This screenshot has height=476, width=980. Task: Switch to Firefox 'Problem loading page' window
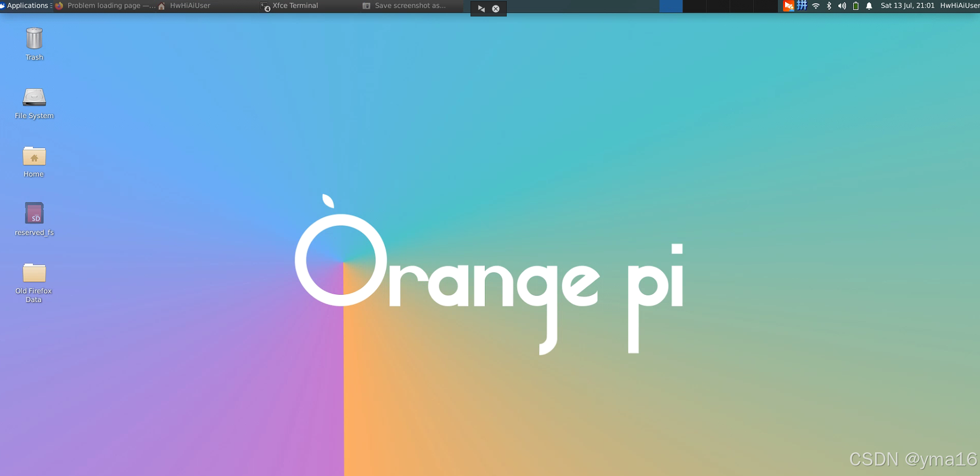click(x=105, y=5)
